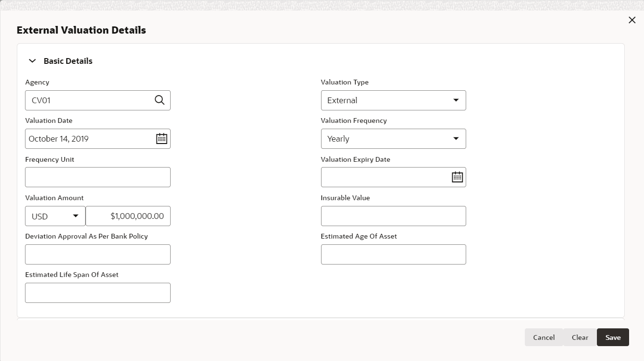The width and height of the screenshot is (644, 361).
Task: Click the Deviation Approval As Per Bank Policy field
Action: pos(98,254)
